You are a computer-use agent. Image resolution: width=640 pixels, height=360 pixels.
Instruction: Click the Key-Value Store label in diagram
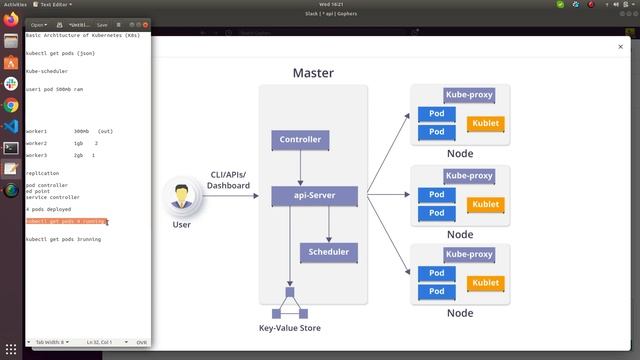point(290,328)
